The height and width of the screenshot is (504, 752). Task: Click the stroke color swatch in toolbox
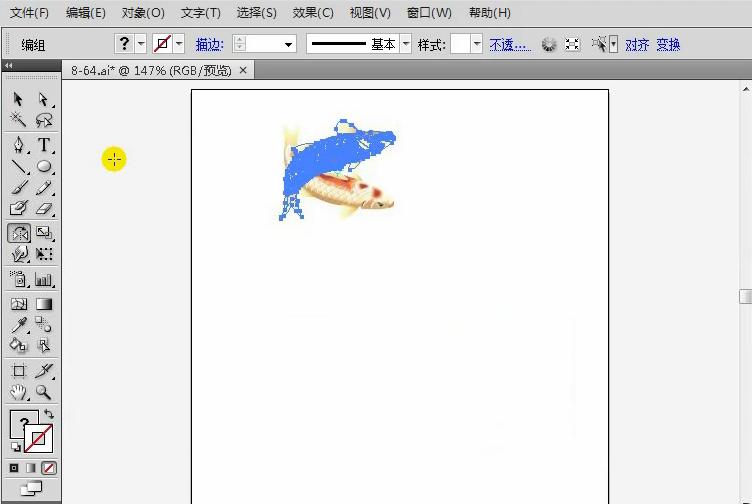[x=40, y=438]
